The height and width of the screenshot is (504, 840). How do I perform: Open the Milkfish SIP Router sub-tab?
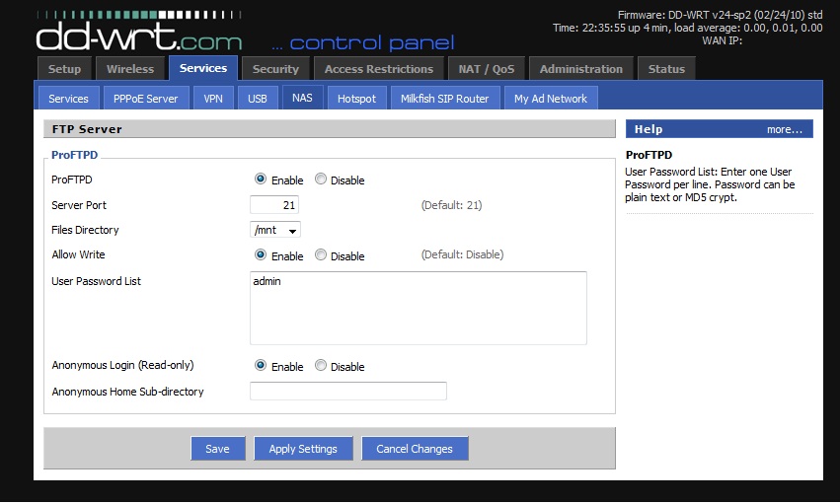pyautogui.click(x=444, y=99)
